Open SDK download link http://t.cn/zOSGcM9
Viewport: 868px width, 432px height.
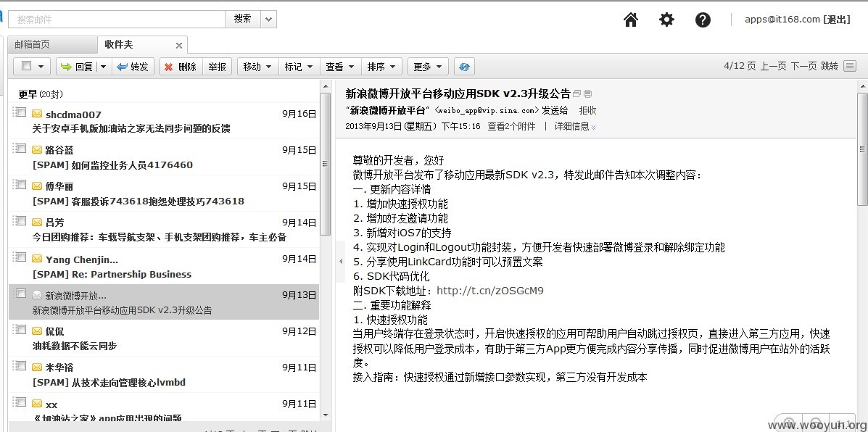pyautogui.click(x=490, y=291)
